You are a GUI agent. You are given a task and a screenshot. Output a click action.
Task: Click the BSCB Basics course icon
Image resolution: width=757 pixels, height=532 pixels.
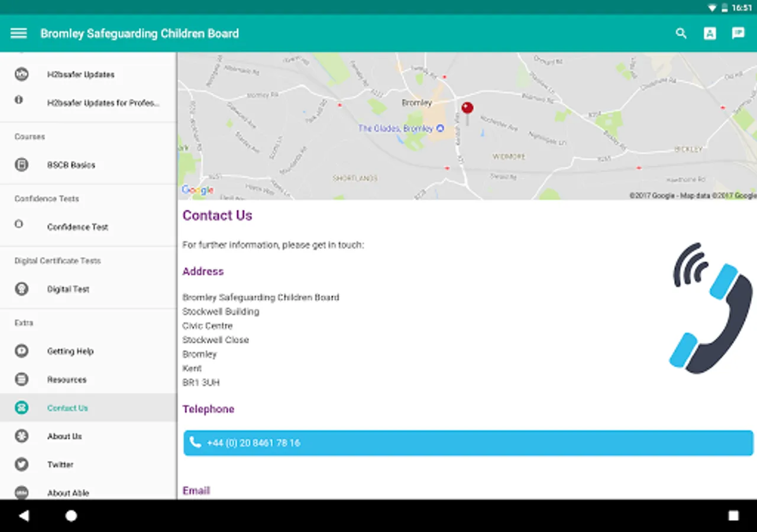[x=21, y=165]
